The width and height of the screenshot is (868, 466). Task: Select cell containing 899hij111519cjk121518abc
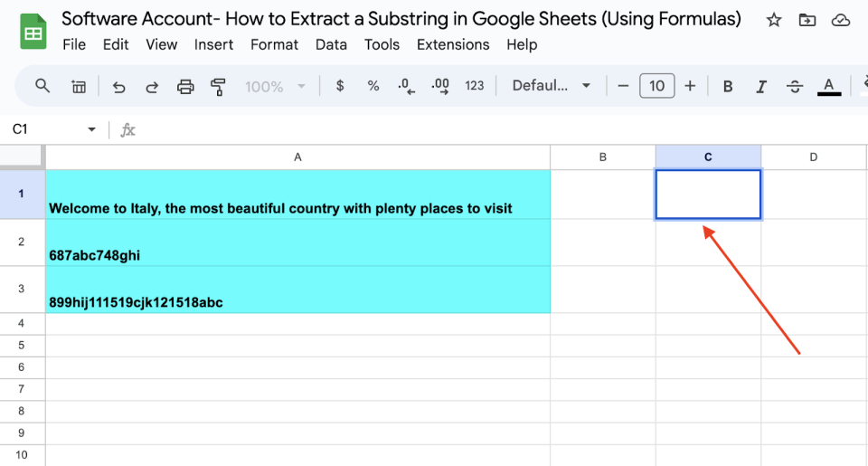[297, 290]
